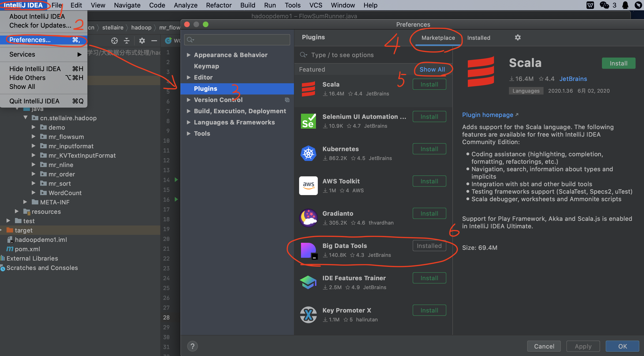Expand the mr_flowsum folder in the project tree

click(33, 137)
